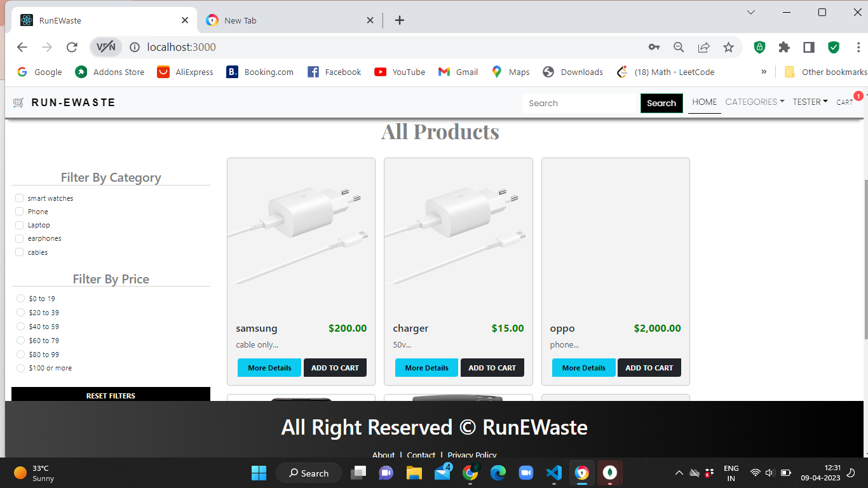The image size is (868, 488).
Task: Select the $0 to 19 price filter
Action: click(x=20, y=299)
